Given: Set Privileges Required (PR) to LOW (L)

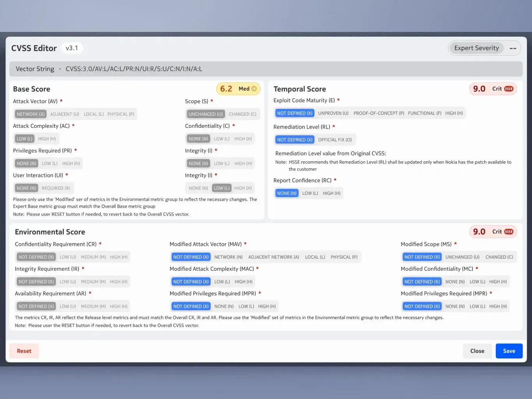Looking at the screenshot, I should (49, 163).
